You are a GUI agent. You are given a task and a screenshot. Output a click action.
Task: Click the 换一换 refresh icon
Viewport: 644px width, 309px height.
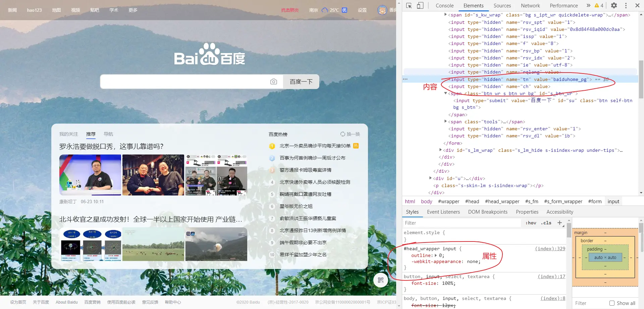[x=342, y=134]
